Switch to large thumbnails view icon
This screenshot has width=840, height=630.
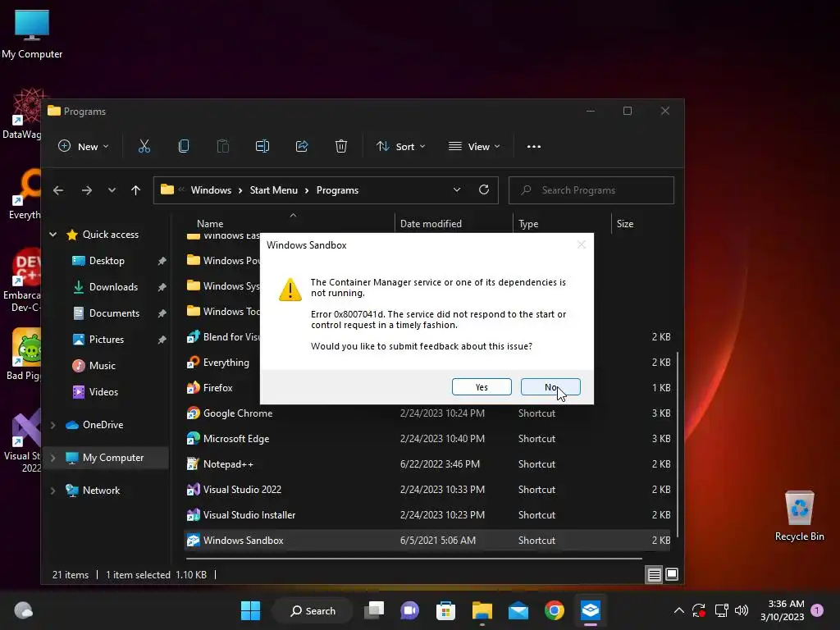pyautogui.click(x=672, y=575)
